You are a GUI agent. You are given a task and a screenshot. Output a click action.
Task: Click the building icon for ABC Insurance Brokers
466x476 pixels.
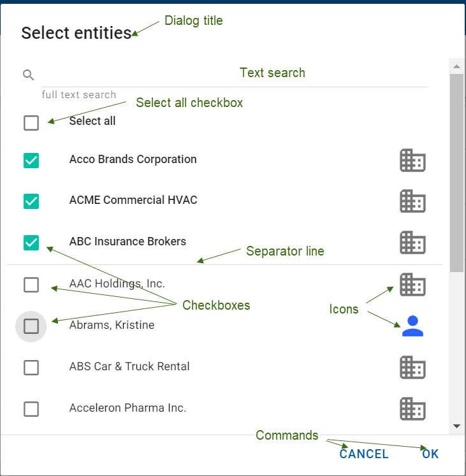tap(412, 243)
